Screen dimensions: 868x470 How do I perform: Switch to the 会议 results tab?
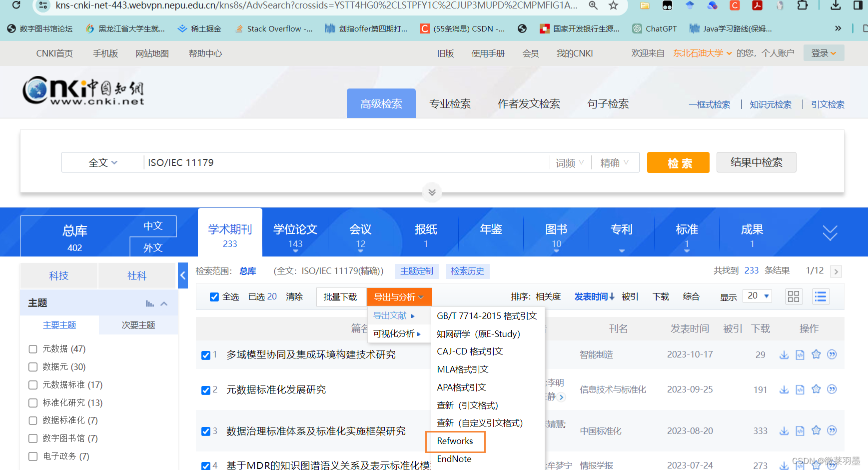pos(361,232)
